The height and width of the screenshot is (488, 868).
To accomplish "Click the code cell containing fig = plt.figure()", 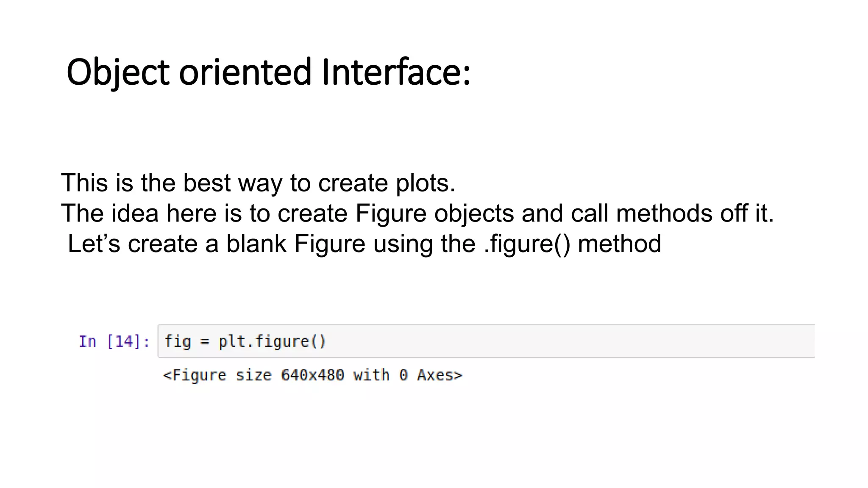I will pyautogui.click(x=486, y=341).
